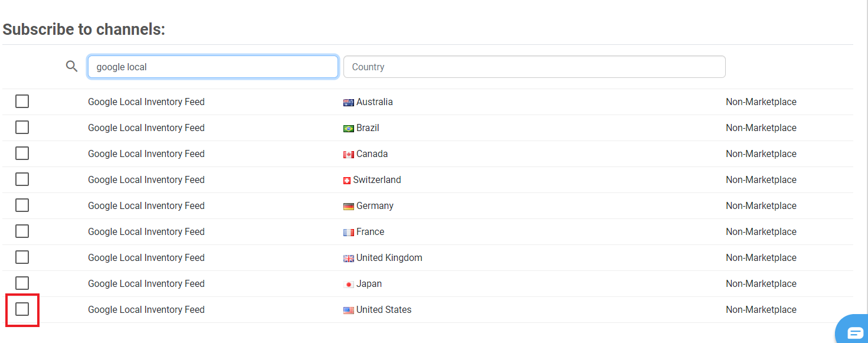The height and width of the screenshot is (343, 868).
Task: Click the Brazil flag icon
Action: click(x=349, y=128)
